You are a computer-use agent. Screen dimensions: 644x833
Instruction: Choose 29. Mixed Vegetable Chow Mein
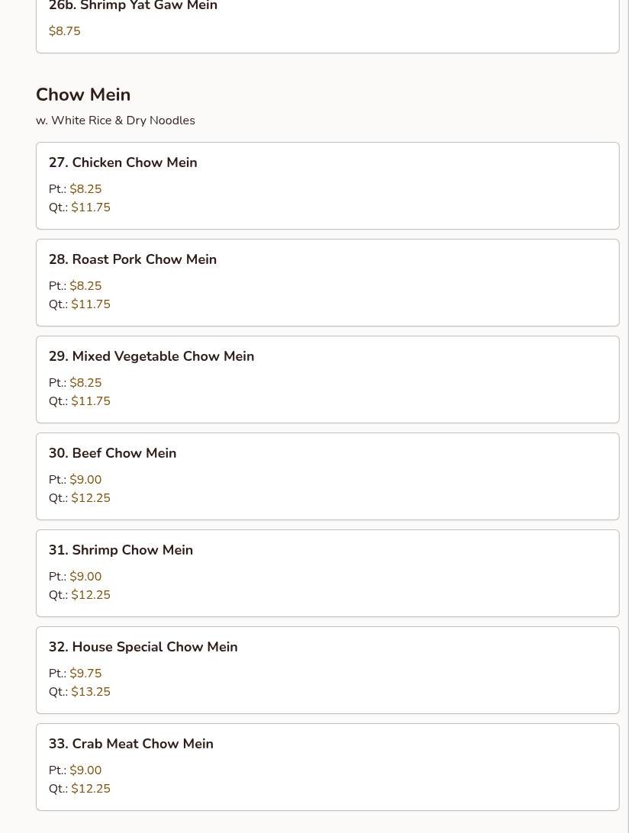coord(327,379)
